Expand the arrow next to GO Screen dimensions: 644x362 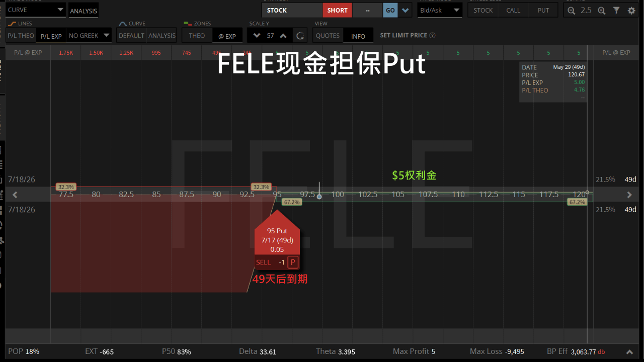406,10
